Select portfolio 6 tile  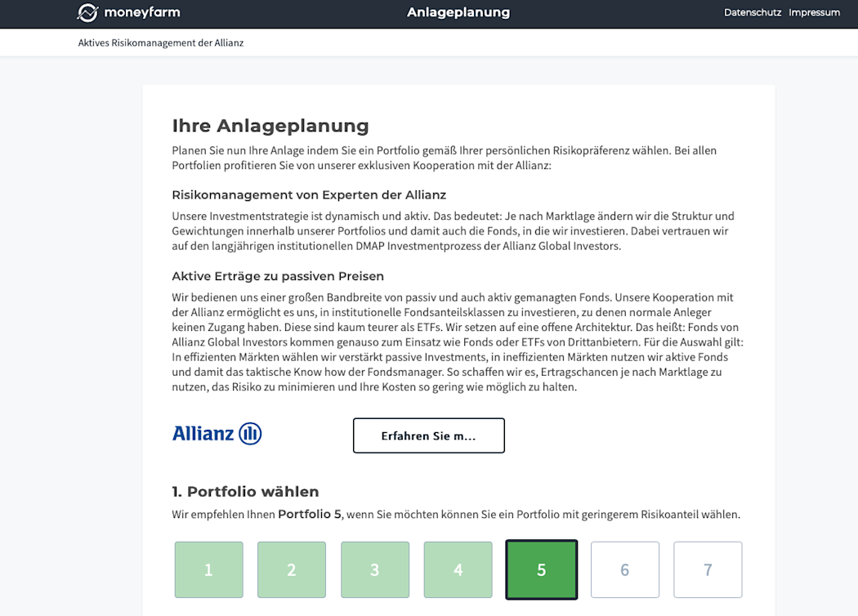click(x=625, y=569)
